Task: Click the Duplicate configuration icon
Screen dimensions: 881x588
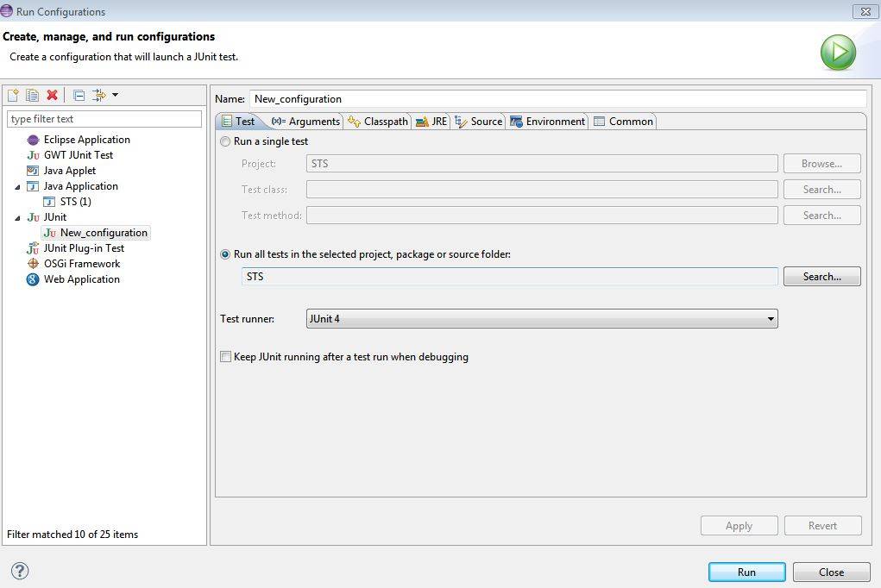Action: (32, 95)
